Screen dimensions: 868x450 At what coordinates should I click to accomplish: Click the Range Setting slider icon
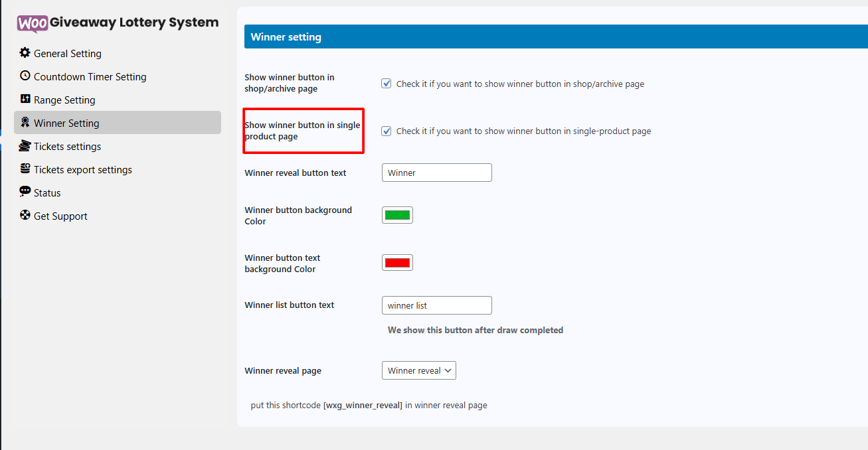tap(25, 100)
